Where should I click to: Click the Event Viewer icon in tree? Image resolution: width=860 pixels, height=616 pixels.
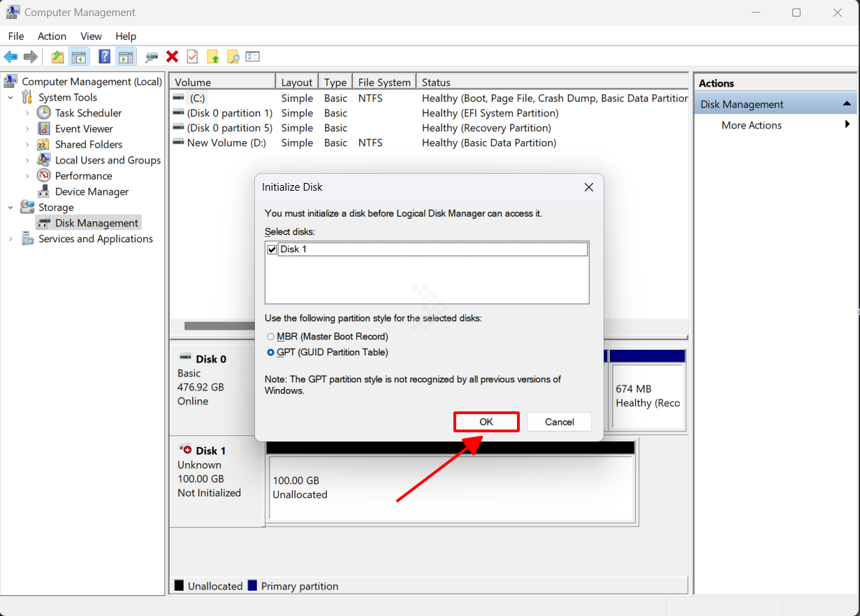(44, 129)
